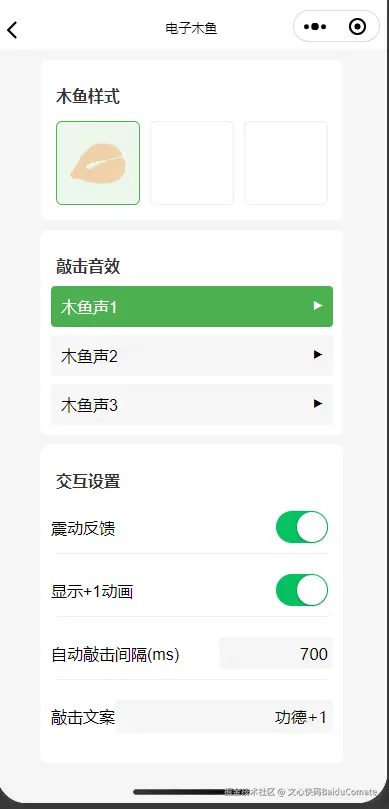
Task: Click the 震动反馈 label
Action: (83, 529)
